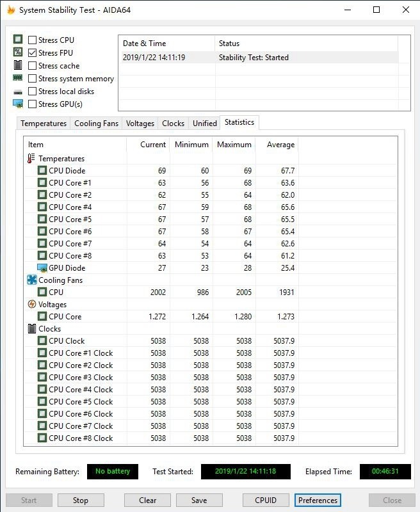Screen dimensions: 420x512
Task: Tick the Stress system memory checkbox
Action: pos(33,78)
